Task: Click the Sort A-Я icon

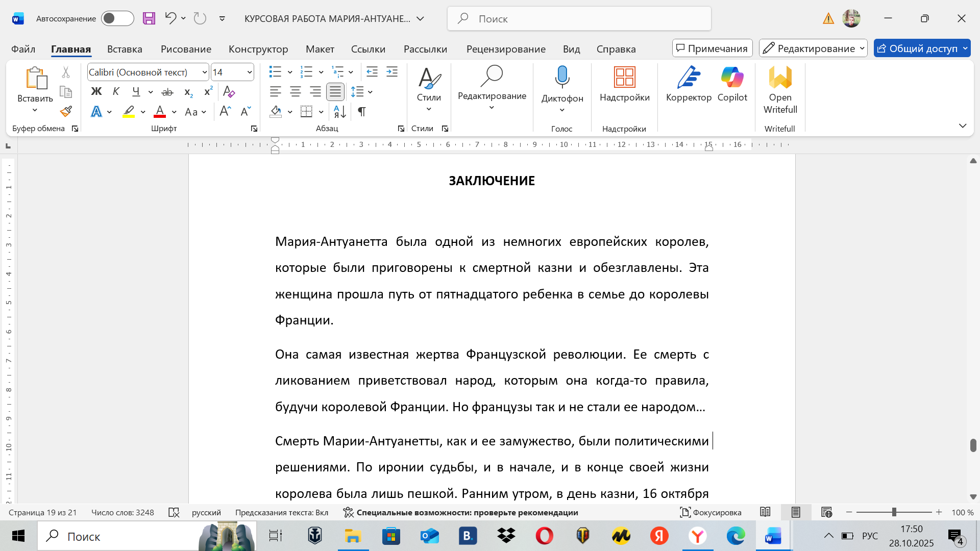Action: [x=339, y=111]
